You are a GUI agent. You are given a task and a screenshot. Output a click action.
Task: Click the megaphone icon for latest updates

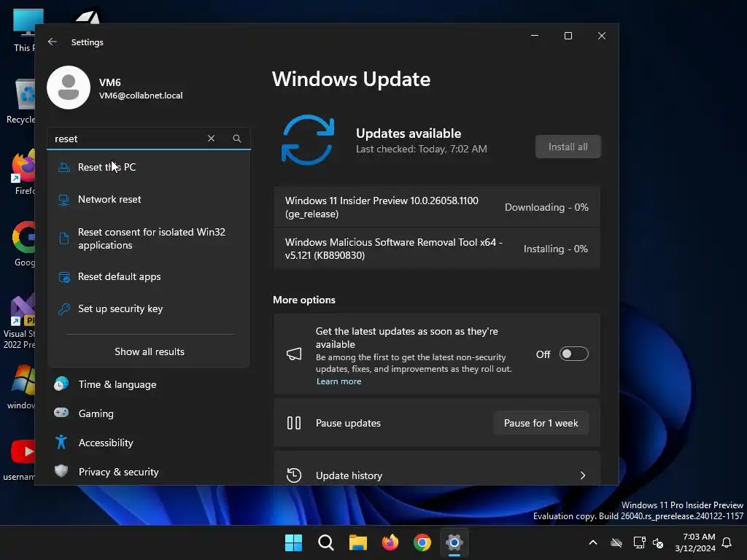point(294,354)
